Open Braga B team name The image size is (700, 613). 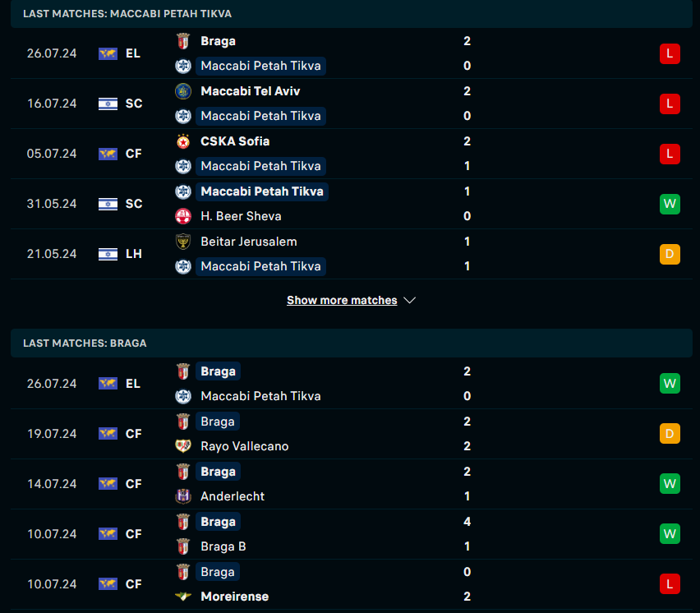pos(223,546)
